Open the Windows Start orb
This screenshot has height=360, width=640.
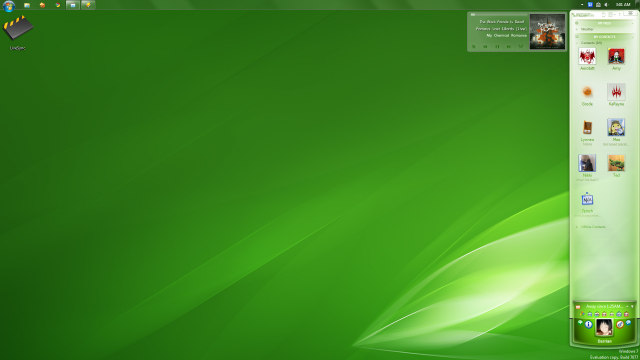coord(9,6)
